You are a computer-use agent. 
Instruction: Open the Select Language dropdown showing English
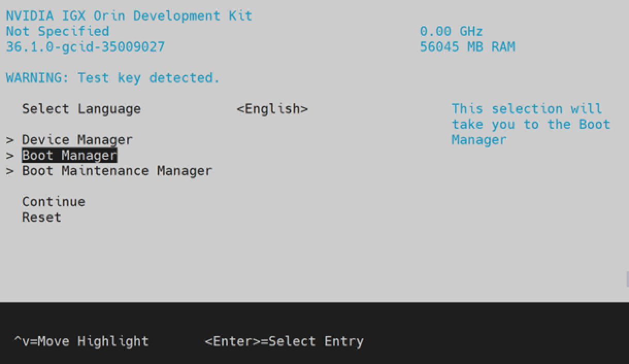coord(272,109)
